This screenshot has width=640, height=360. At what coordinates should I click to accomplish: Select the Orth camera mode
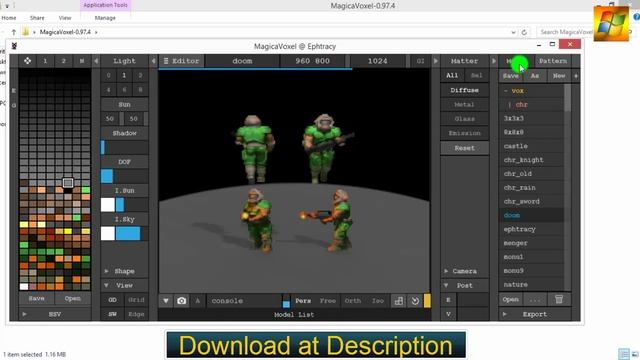point(353,301)
